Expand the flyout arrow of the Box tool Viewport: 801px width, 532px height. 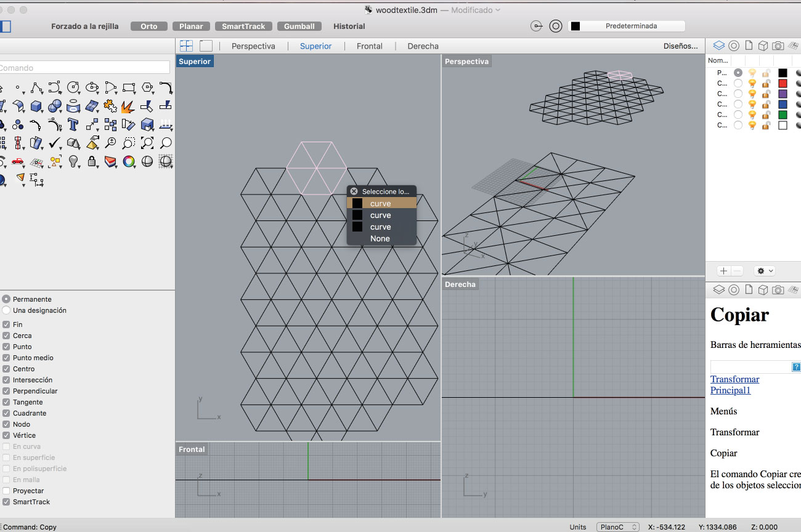pos(43,111)
